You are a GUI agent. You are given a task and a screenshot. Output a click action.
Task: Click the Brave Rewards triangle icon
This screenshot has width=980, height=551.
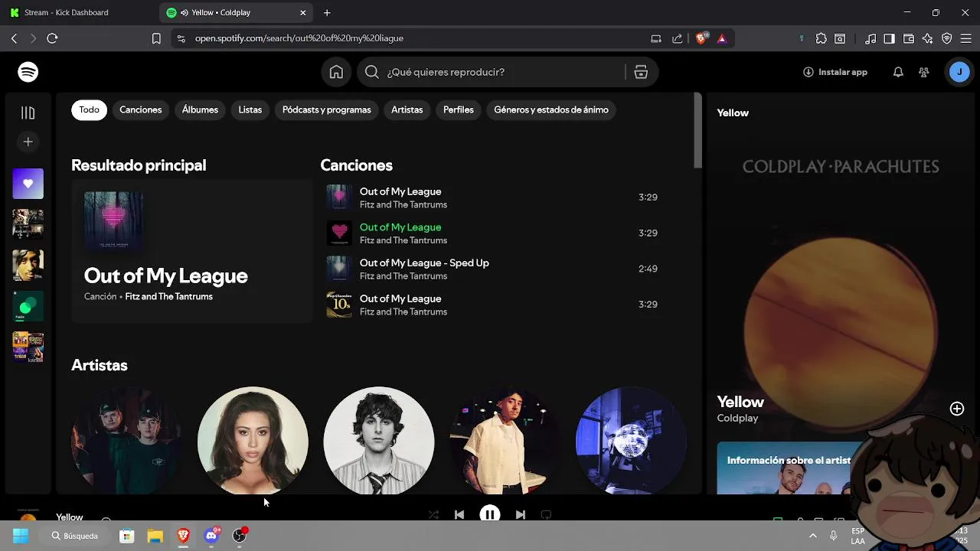point(721,38)
